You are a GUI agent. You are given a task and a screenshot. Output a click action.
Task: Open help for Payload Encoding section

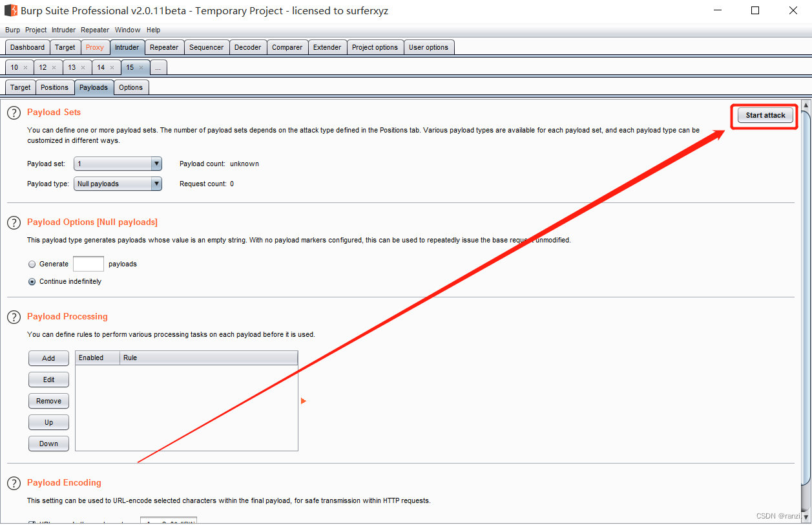(x=14, y=483)
